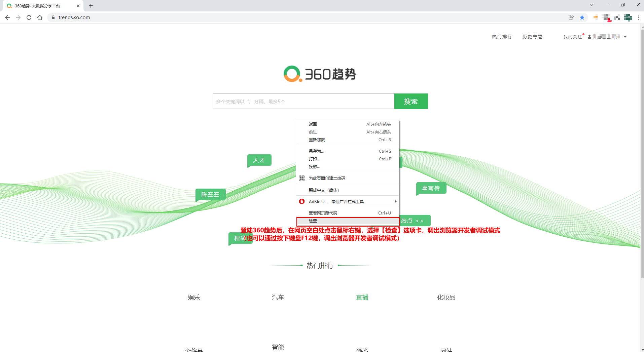Expand the AdBlock submenu arrow in the context menu
Image resolution: width=644 pixels, height=352 pixels.
[395, 201]
